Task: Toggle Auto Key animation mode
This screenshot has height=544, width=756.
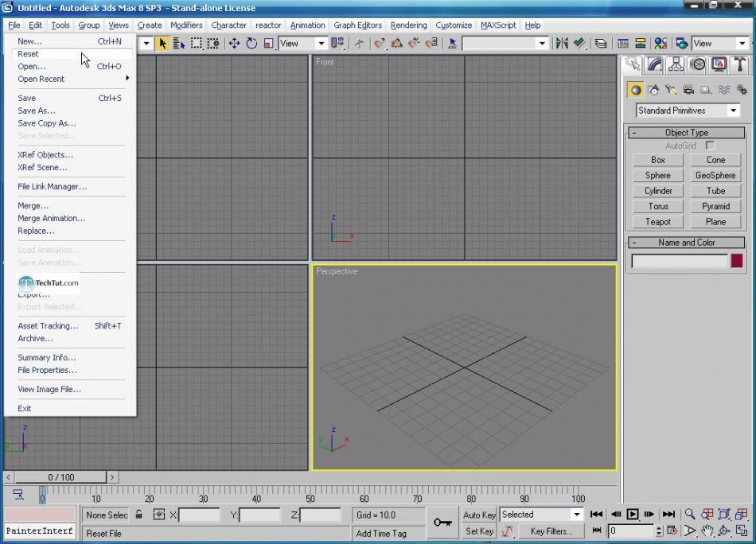Action: (479, 515)
